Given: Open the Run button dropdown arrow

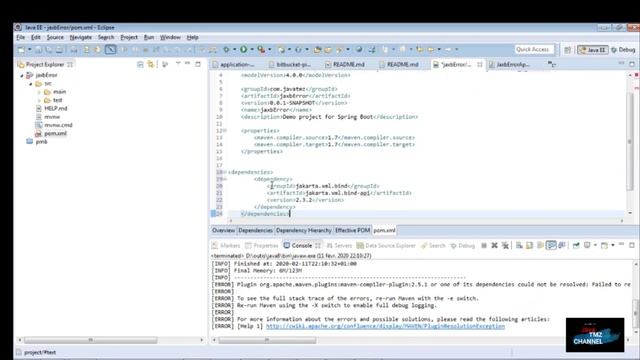Looking at the screenshot, I should tap(252, 50).
